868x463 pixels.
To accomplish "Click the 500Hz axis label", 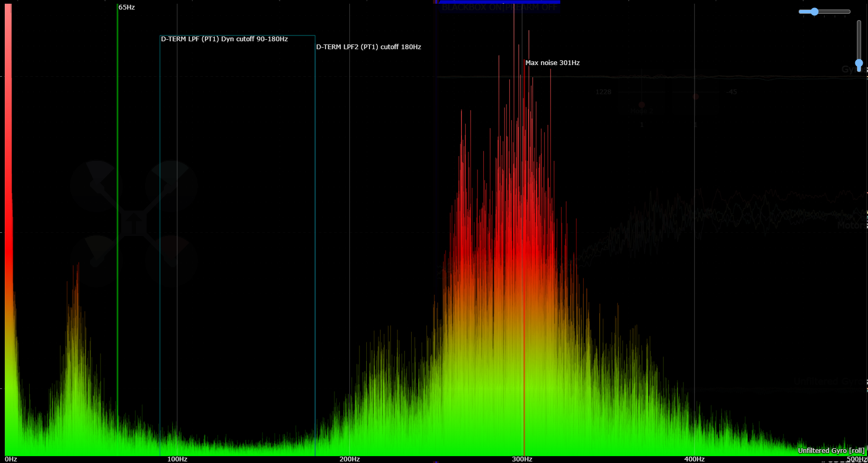I will click(x=856, y=459).
